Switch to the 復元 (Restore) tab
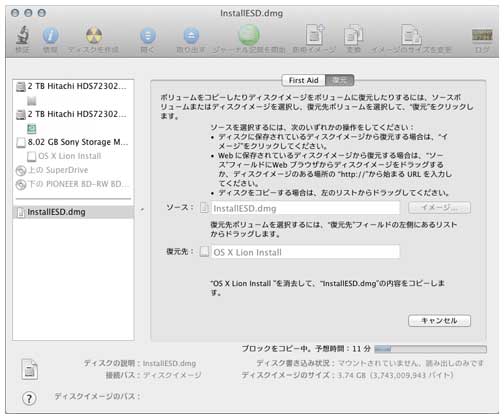Image resolution: width=504 pixels, height=419 pixels. [x=339, y=80]
